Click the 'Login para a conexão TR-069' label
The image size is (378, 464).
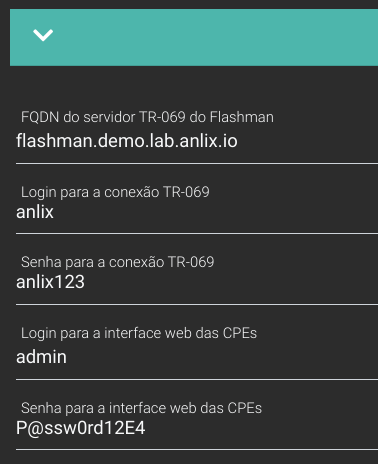115,192
